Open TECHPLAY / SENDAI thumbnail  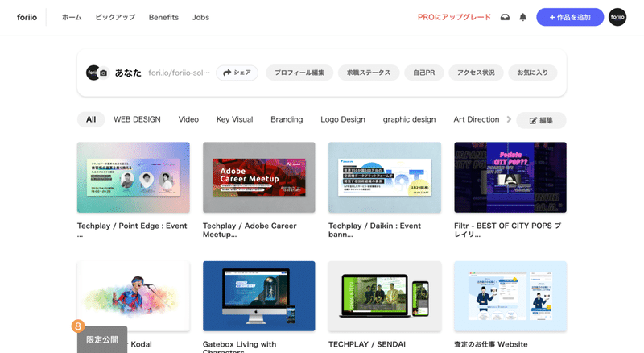pos(385,296)
